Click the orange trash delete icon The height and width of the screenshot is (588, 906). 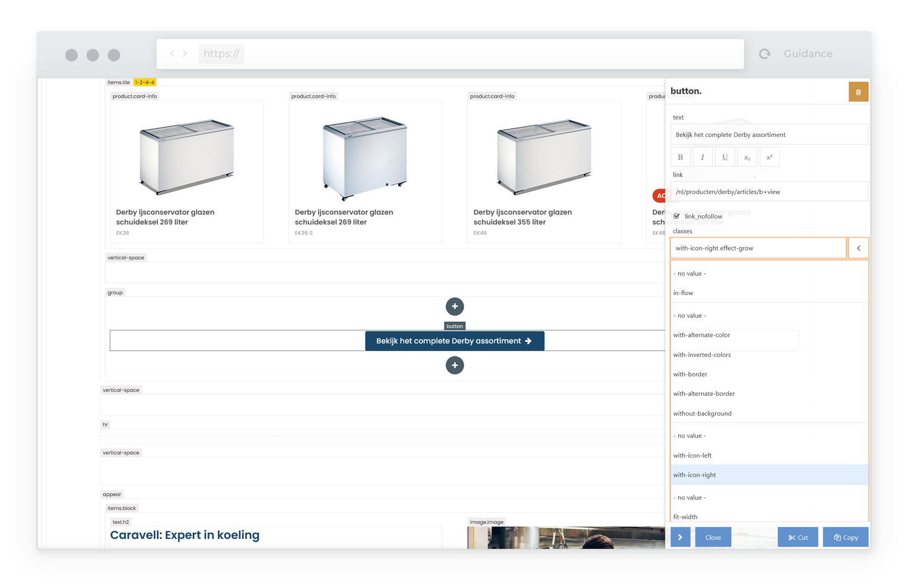(x=858, y=92)
